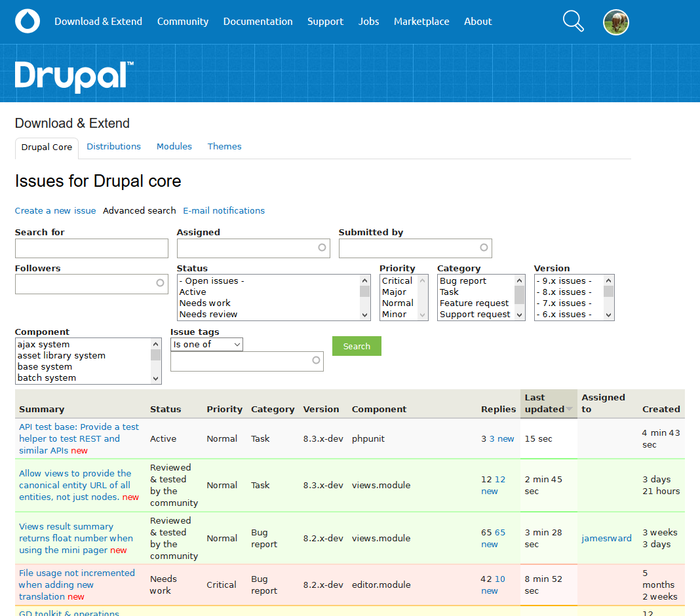Open the About menu item
Viewport: 700px width, 616px height.
pos(478,22)
